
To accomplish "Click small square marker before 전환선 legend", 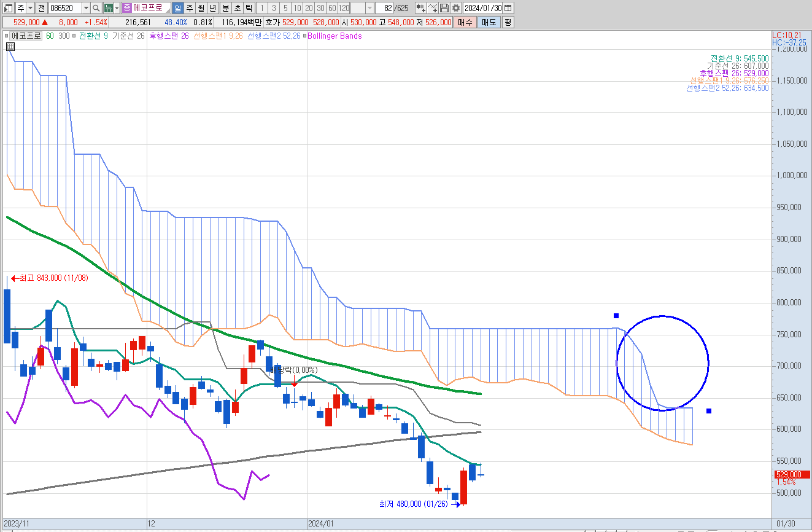I will (74, 36).
